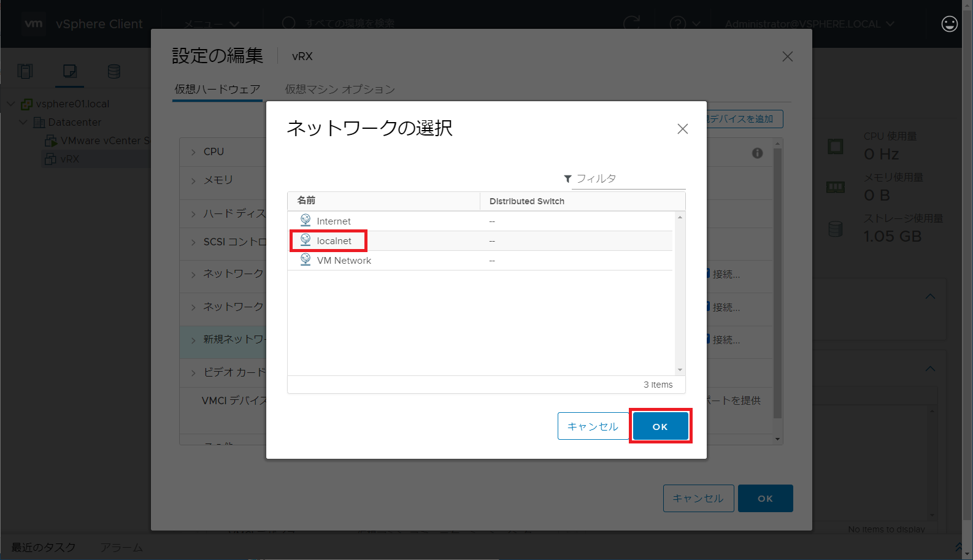The height and width of the screenshot is (560, 973).
Task: Click the VM Network icon
Action: 306,259
